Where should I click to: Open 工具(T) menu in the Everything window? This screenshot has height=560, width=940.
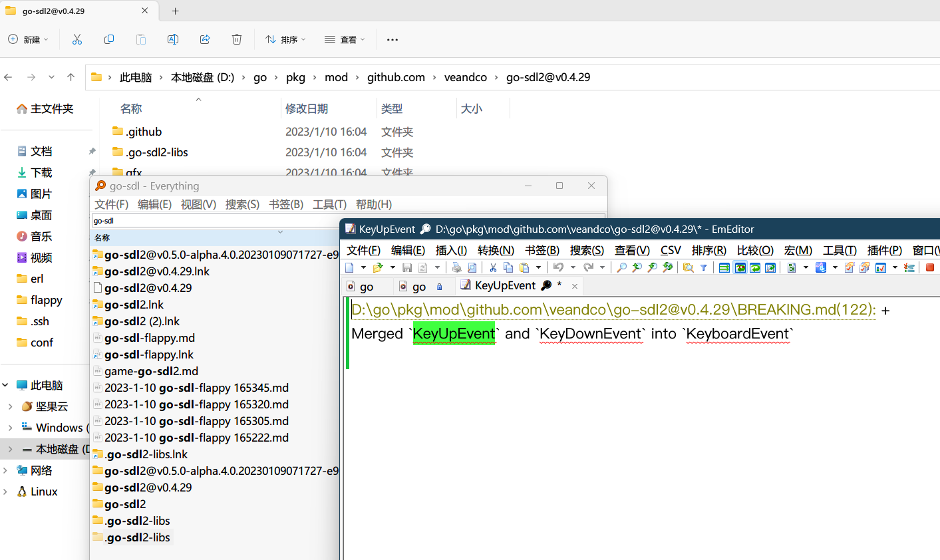[329, 204]
